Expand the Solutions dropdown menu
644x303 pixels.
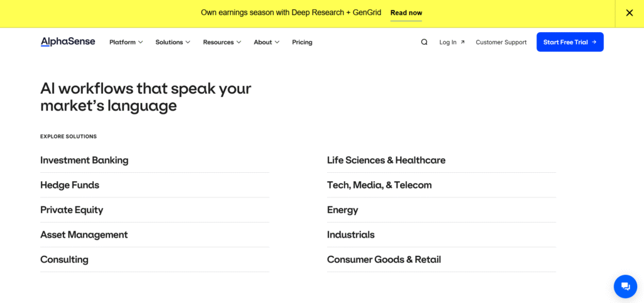[x=172, y=42]
